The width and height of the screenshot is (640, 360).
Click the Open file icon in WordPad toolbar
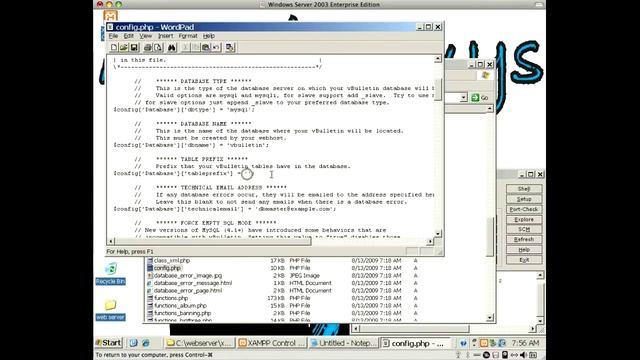click(124, 47)
